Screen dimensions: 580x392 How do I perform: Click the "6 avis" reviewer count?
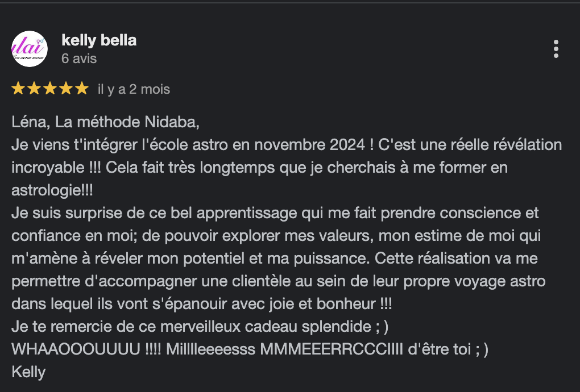79,59
